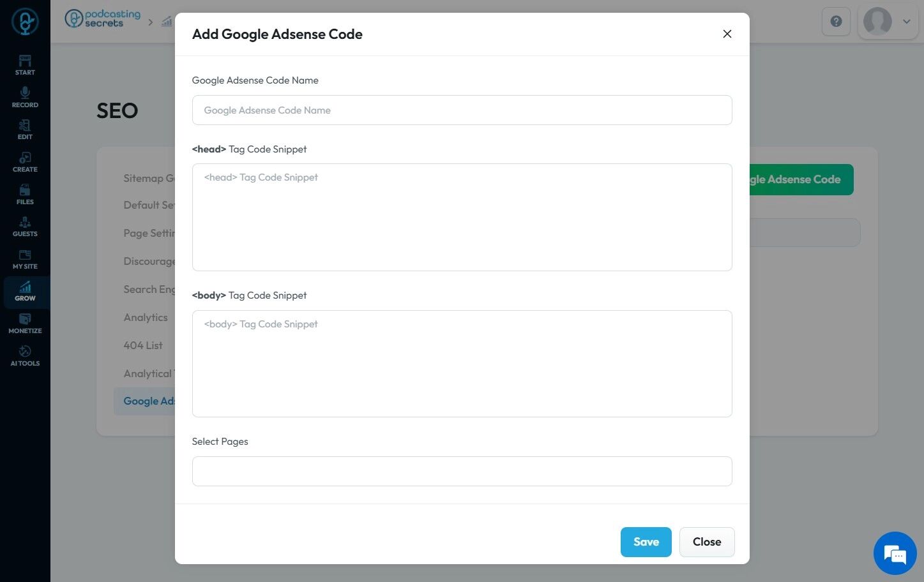The image size is (924, 582).
Task: Open the Create section in sidebar
Action: pos(25,162)
